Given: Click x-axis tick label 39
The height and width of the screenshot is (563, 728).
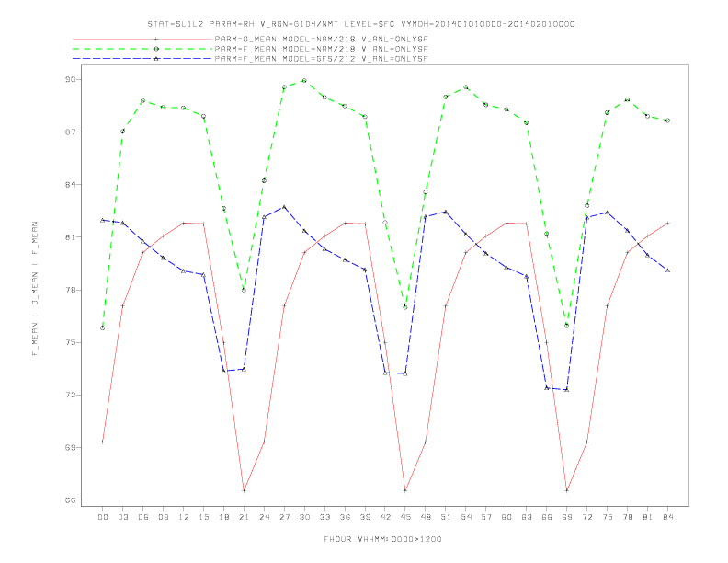Looking at the screenshot, I should pyautogui.click(x=365, y=517).
